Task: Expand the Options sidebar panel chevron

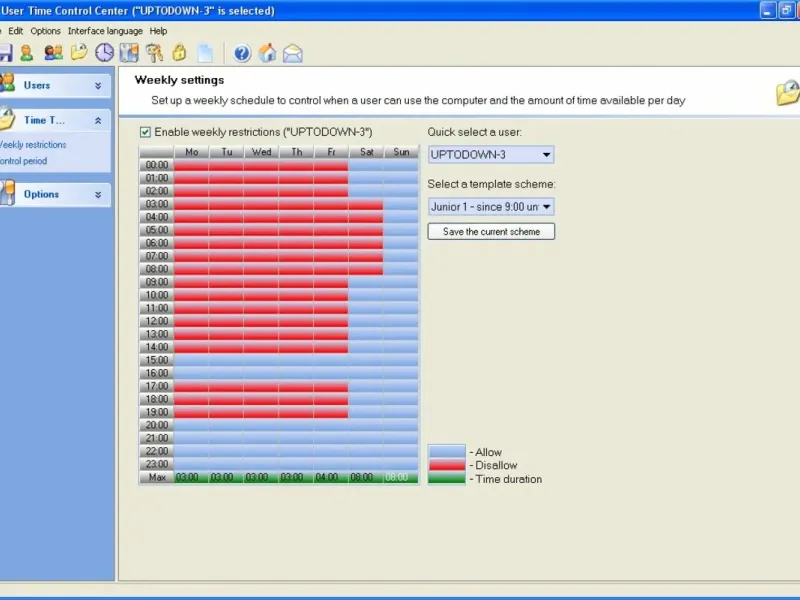Action: pos(98,195)
